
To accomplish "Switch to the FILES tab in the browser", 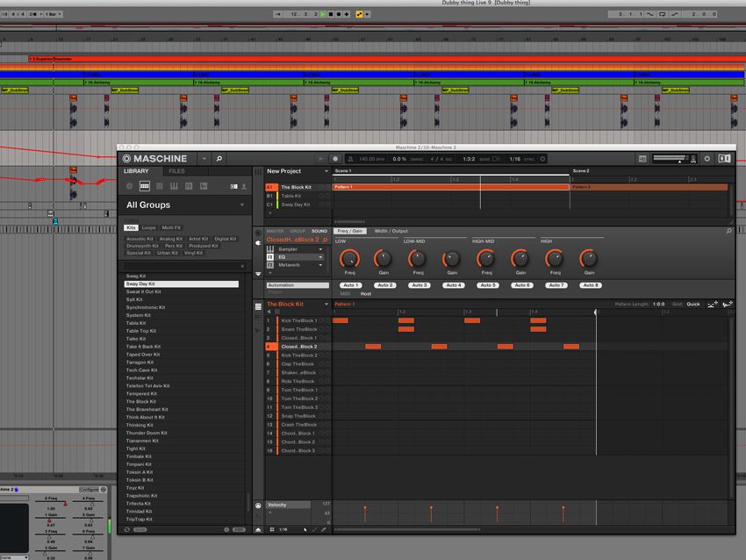I will click(x=177, y=171).
